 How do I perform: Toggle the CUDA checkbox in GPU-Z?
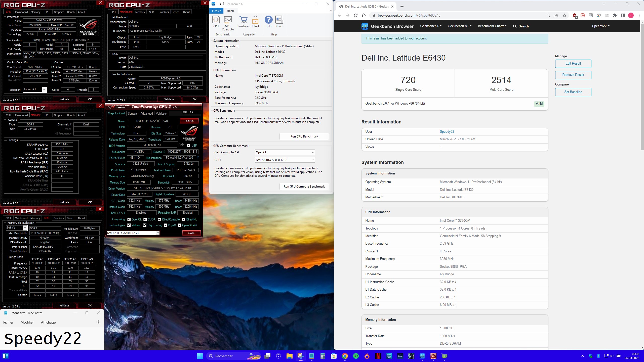145,219
